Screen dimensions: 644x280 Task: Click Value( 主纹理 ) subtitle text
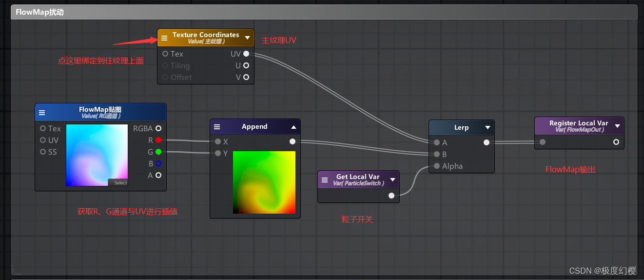point(206,41)
